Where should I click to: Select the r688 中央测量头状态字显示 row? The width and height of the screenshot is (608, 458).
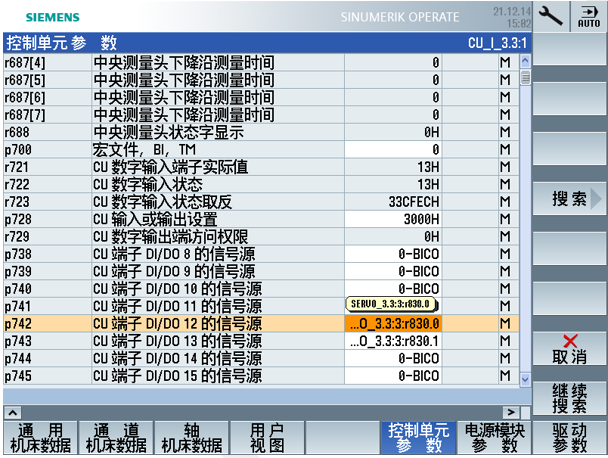(261, 132)
